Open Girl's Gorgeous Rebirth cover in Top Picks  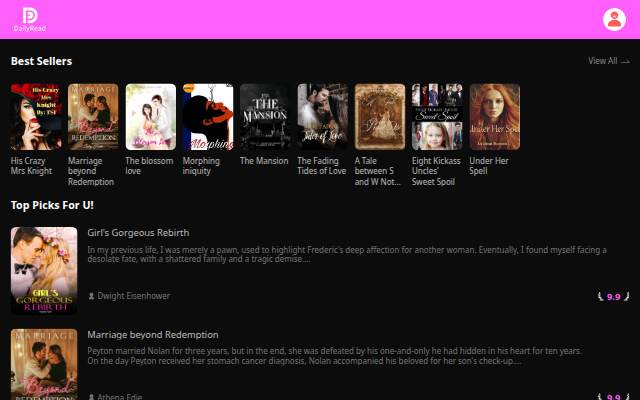tap(44, 271)
